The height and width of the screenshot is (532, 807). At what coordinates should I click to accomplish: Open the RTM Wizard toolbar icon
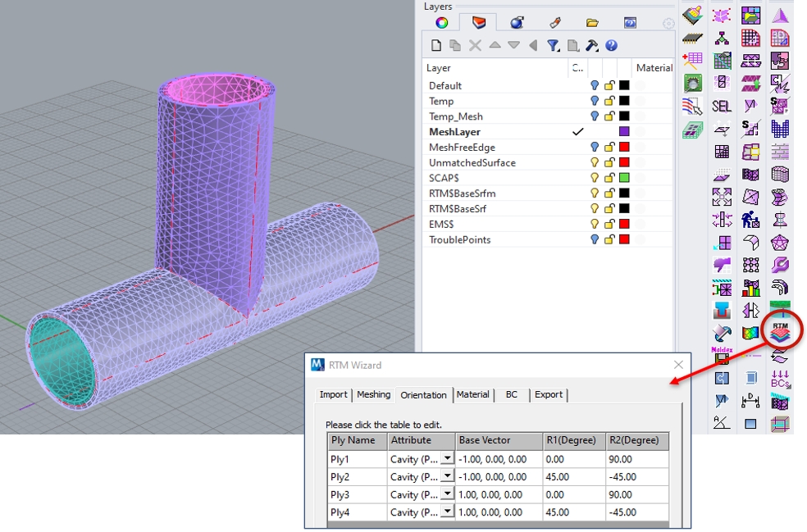pos(779,330)
